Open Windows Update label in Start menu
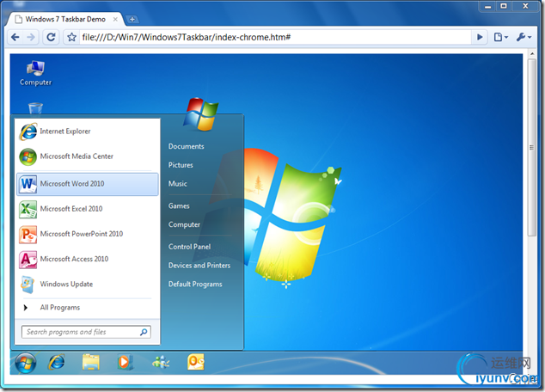This screenshot has width=545, height=392. [x=66, y=284]
